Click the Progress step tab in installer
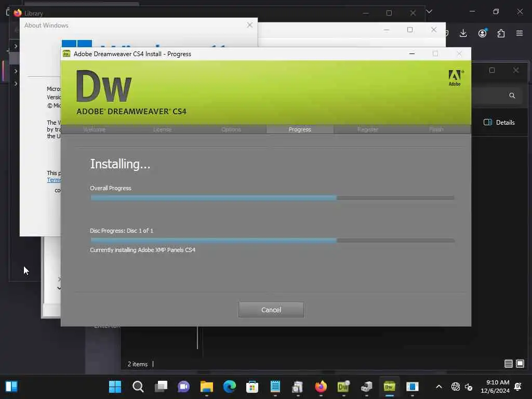 coord(300,129)
